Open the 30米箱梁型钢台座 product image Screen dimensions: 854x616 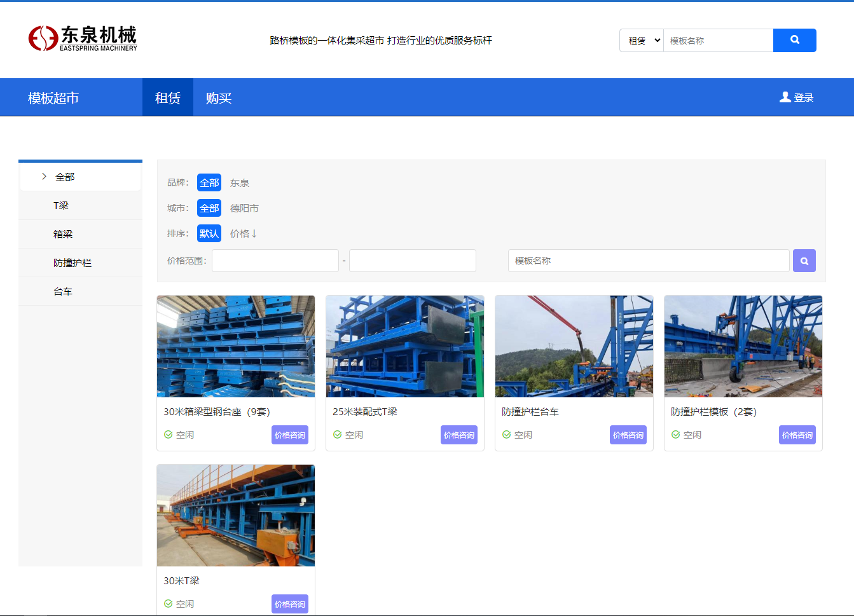point(236,346)
